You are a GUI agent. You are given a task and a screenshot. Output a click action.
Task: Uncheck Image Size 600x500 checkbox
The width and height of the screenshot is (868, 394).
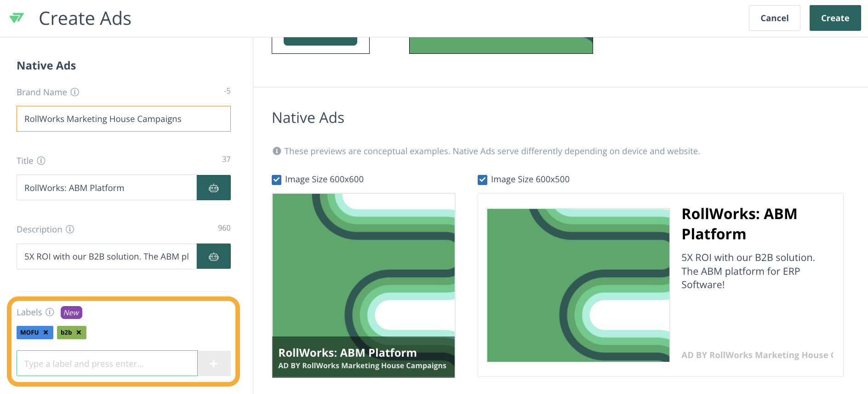482,180
